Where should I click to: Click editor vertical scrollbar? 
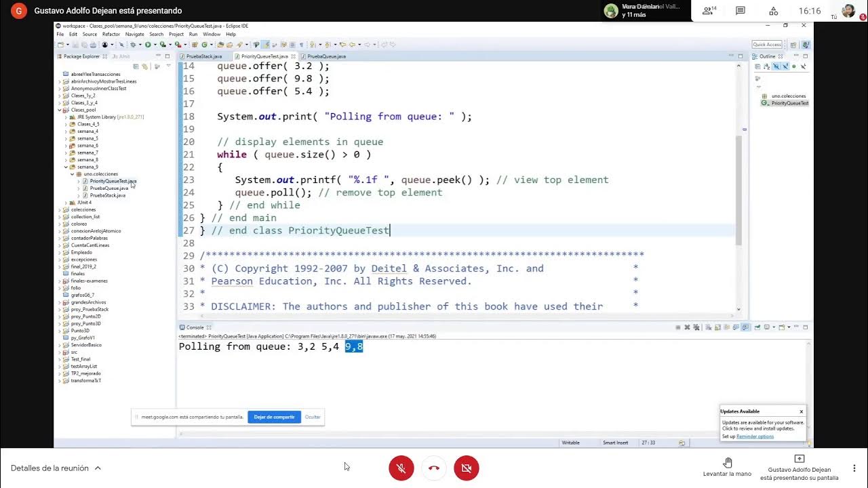pos(739,190)
